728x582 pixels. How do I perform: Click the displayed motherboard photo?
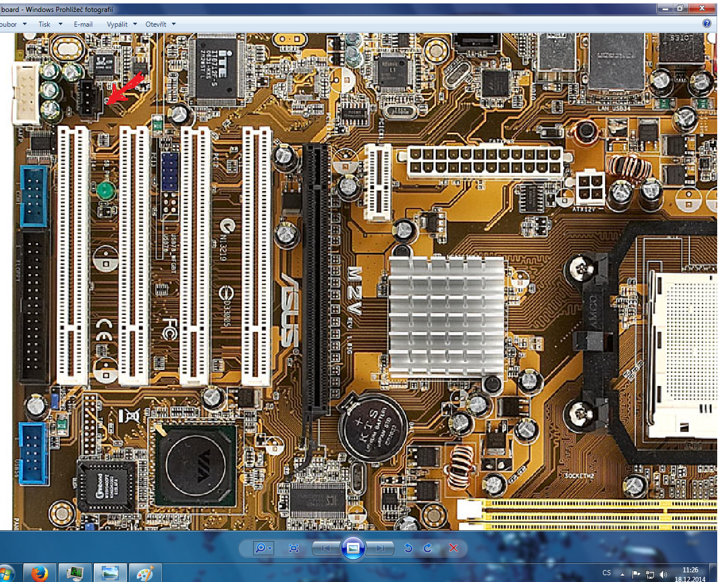click(x=365, y=281)
